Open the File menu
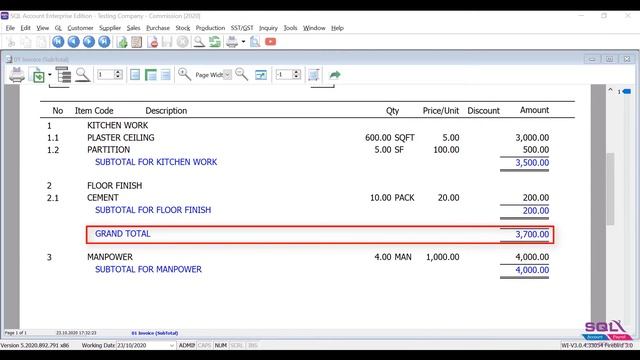 click(x=10, y=28)
